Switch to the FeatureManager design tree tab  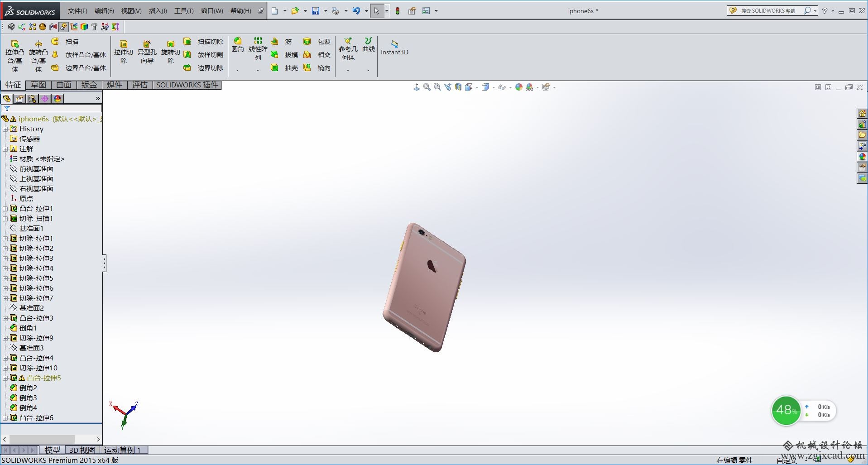7,99
